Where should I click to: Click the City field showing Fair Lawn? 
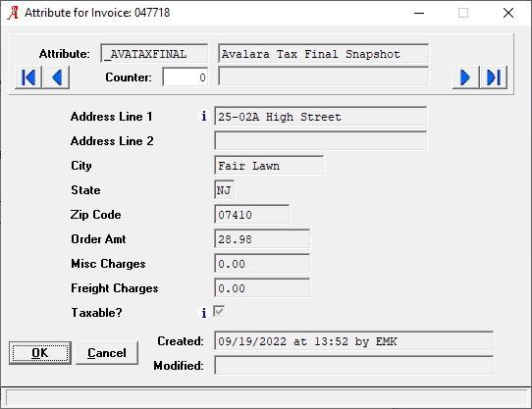[x=269, y=166]
